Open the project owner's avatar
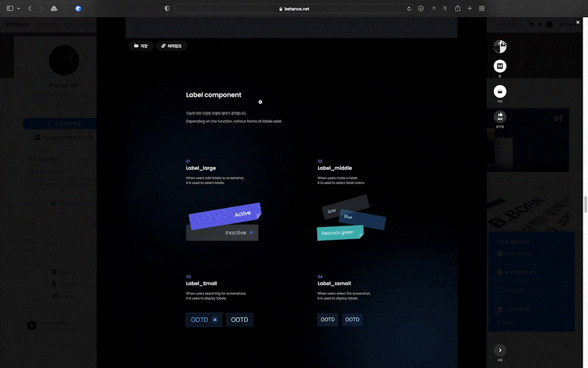This screenshot has width=588, height=368. pos(500,47)
